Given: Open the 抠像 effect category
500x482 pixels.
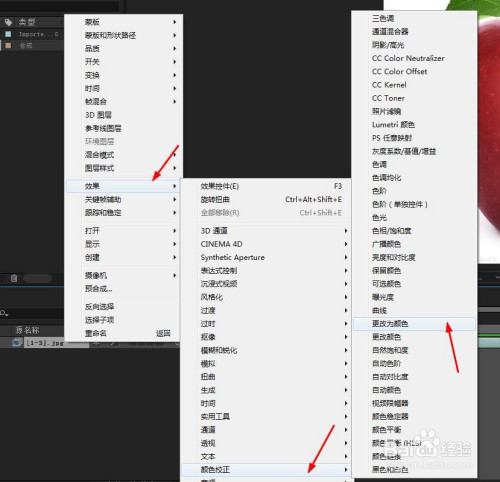Looking at the screenshot, I should click(266, 337).
